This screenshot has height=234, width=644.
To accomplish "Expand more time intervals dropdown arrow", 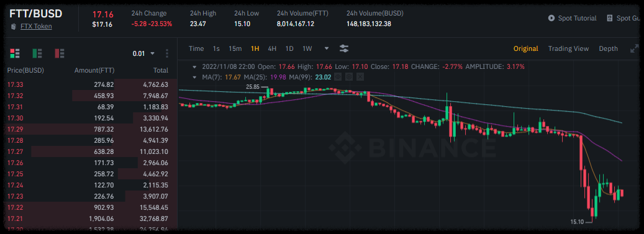I will pos(327,48).
